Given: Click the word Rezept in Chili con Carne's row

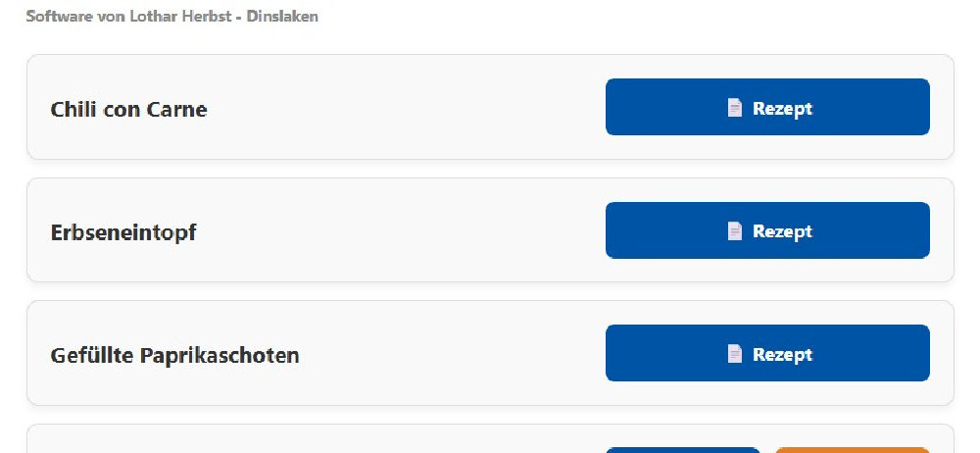Looking at the screenshot, I should 782,108.
